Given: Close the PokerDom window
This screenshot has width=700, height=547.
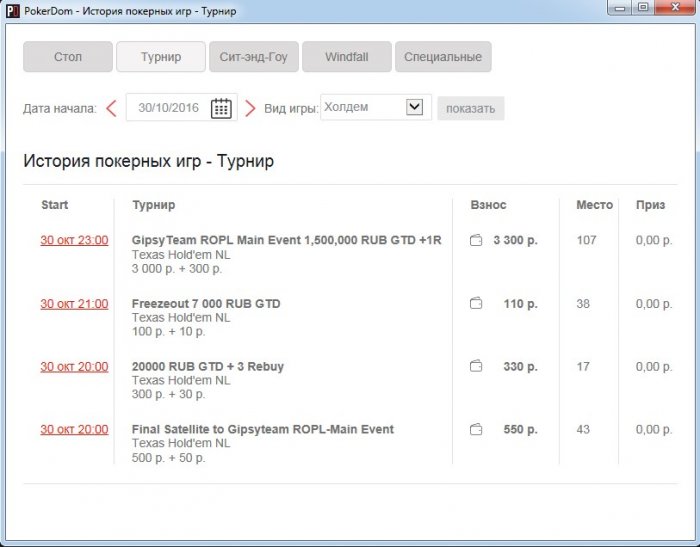Looking at the screenshot, I should tap(675, 8).
